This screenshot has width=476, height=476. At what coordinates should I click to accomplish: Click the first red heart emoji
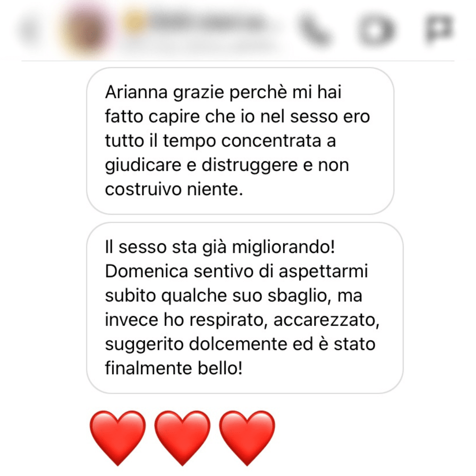pos(118,438)
